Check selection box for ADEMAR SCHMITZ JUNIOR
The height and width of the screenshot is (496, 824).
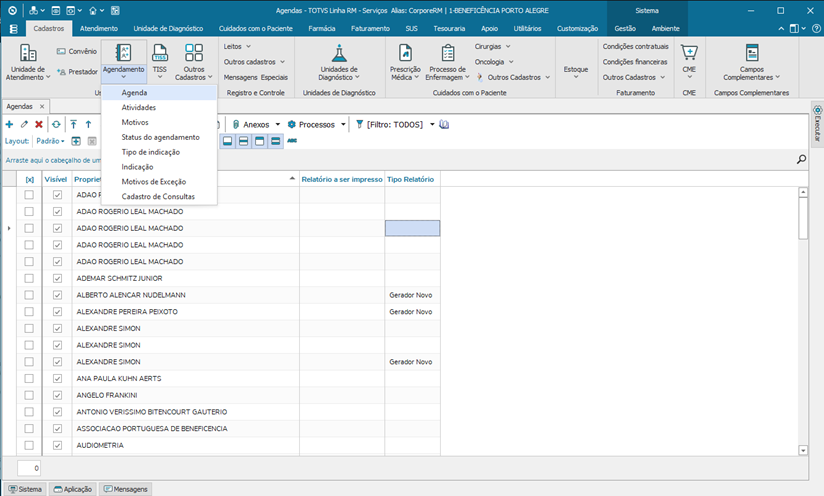(29, 278)
